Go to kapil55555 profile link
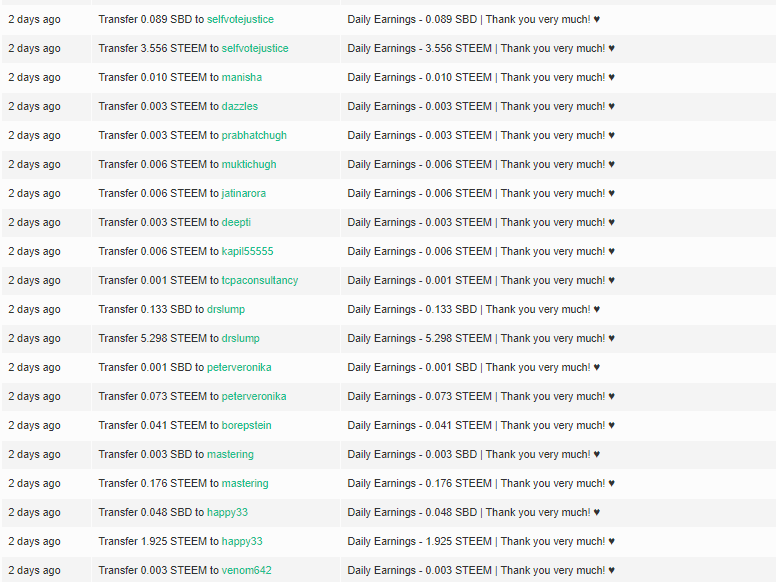 click(247, 251)
